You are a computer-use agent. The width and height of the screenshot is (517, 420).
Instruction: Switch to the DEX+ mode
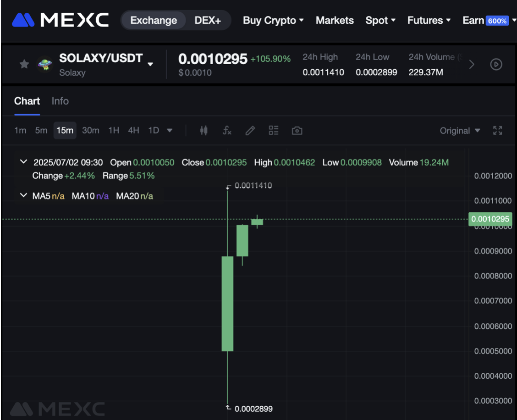[208, 21]
